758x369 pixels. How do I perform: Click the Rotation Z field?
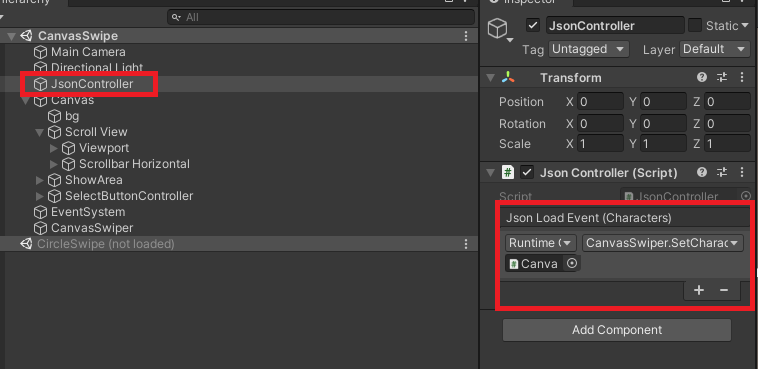pos(727,124)
